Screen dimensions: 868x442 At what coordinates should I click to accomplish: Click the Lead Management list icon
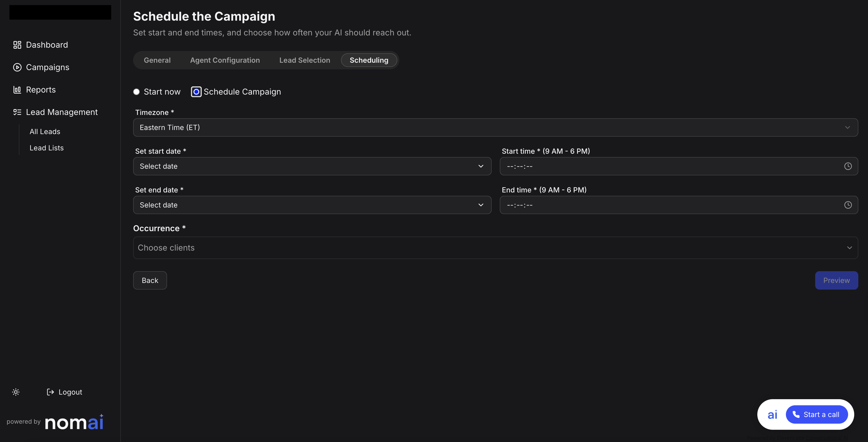tap(17, 112)
